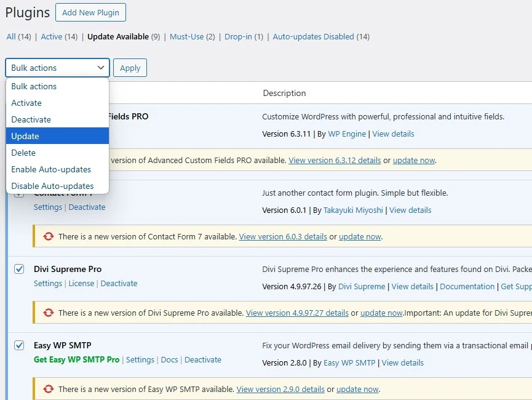This screenshot has width=532, height=400.
Task: Uncheck the Divi Supreme Pro checkbox
Action: (19, 269)
